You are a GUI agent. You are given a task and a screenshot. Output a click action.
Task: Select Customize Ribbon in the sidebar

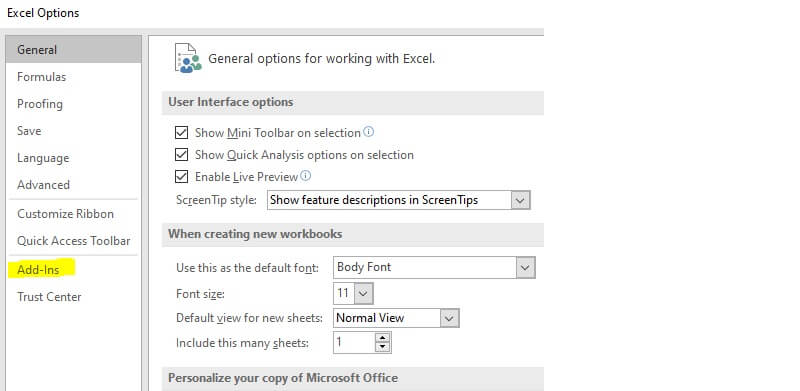coord(65,213)
